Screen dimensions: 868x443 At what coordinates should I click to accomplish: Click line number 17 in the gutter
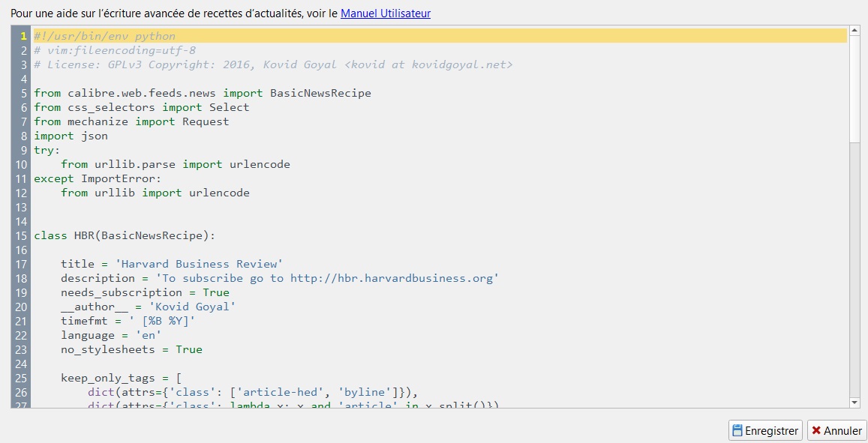(21, 264)
